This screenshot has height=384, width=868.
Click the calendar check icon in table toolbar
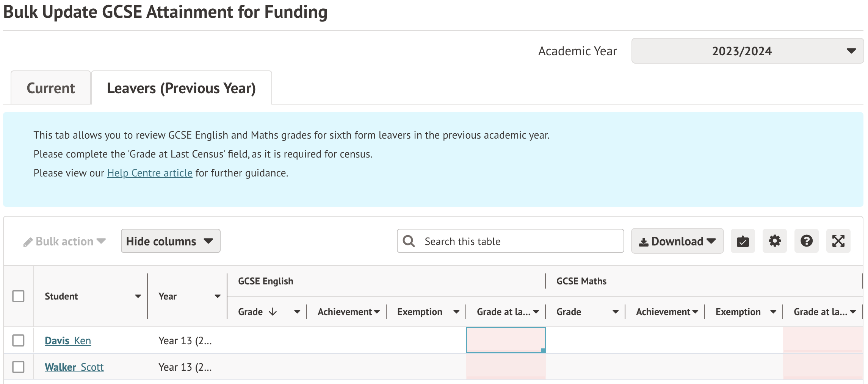(743, 241)
